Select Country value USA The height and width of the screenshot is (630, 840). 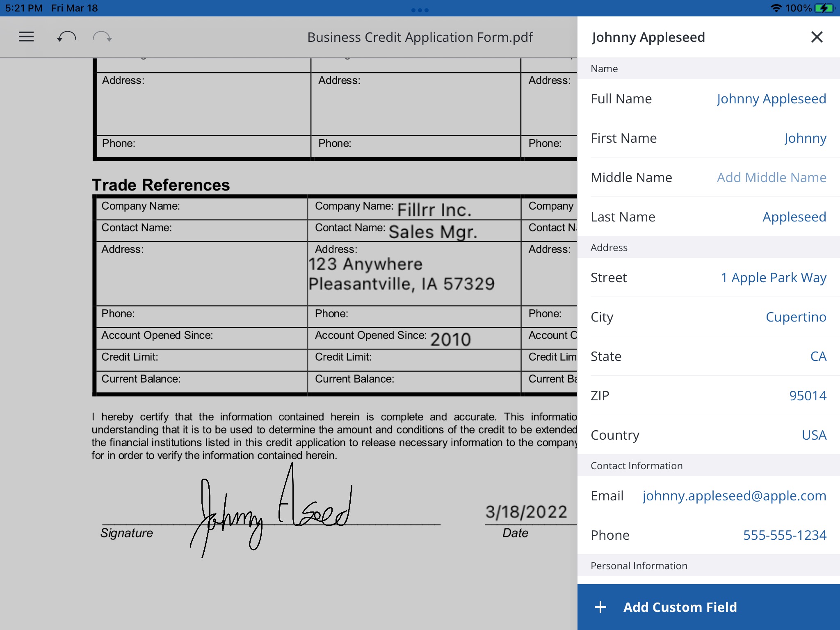click(x=814, y=435)
